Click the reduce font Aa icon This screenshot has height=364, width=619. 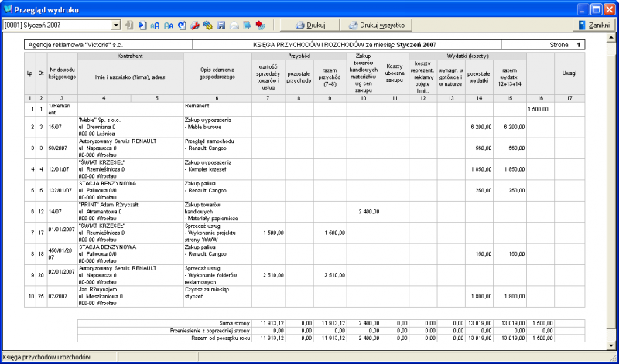pos(169,26)
